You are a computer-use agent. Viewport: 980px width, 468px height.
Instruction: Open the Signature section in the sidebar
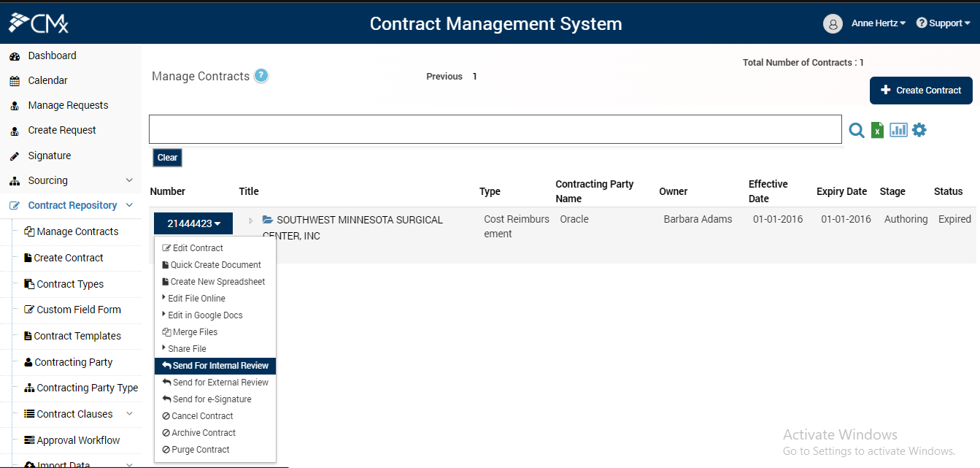[50, 155]
